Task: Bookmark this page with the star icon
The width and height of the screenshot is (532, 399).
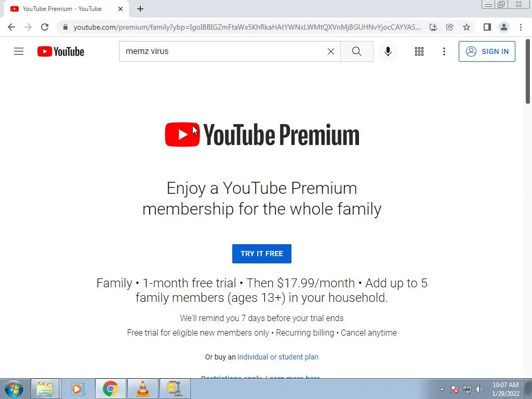Action: point(467,27)
